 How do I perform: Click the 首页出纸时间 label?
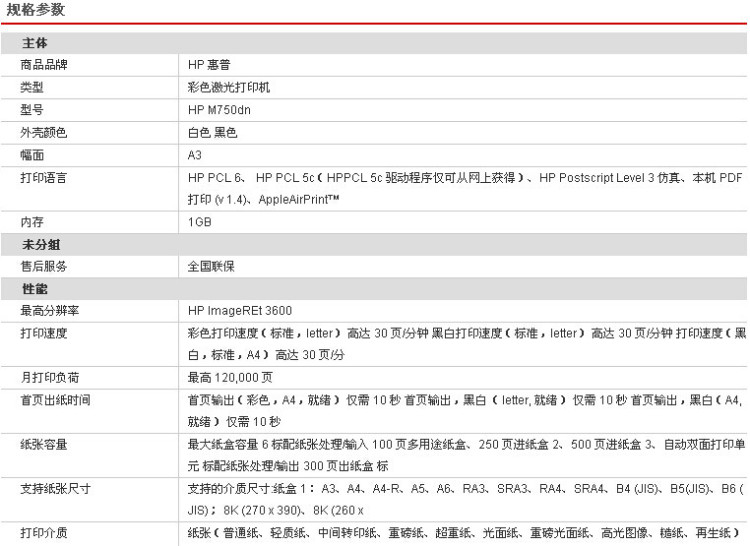pyautogui.click(x=55, y=400)
